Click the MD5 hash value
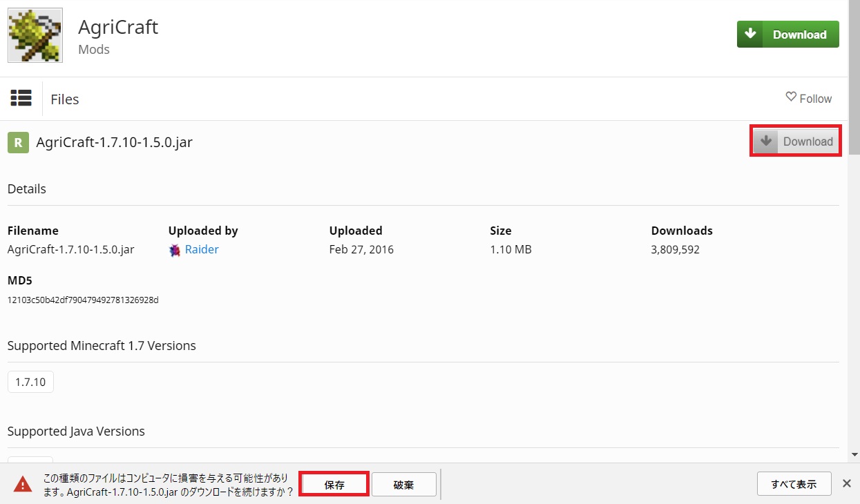The image size is (860, 504). click(83, 300)
